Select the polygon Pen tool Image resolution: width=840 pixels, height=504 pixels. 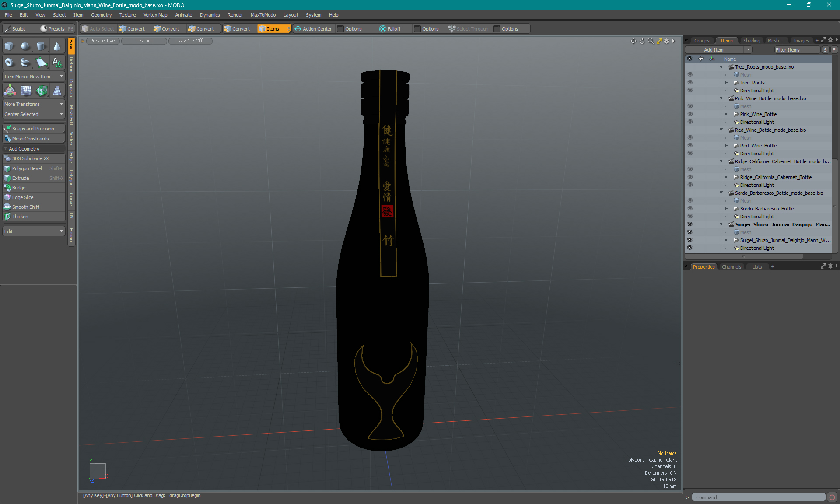41,63
